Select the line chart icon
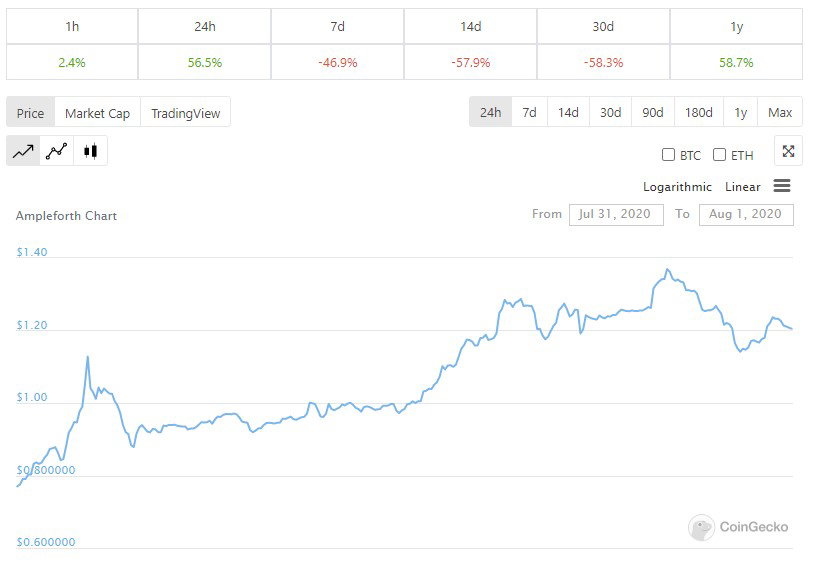This screenshot has height=566, width=813. click(23, 151)
